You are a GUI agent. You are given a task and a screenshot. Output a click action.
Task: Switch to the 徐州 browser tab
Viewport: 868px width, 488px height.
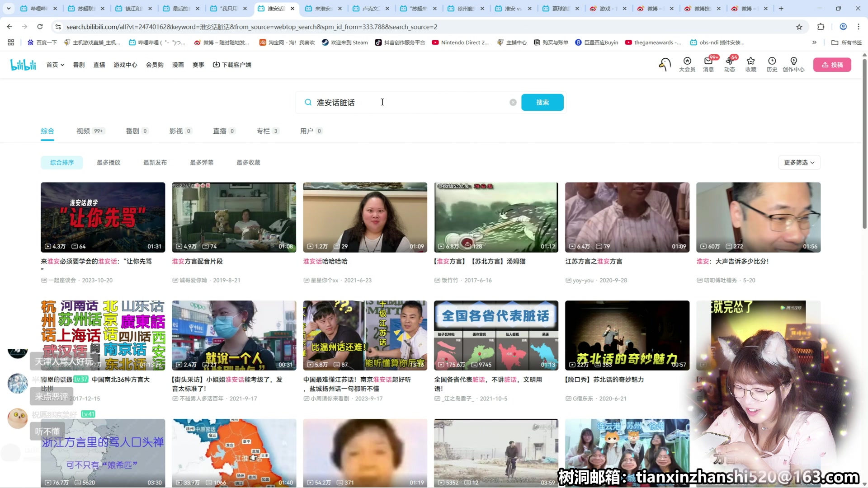tap(465, 9)
